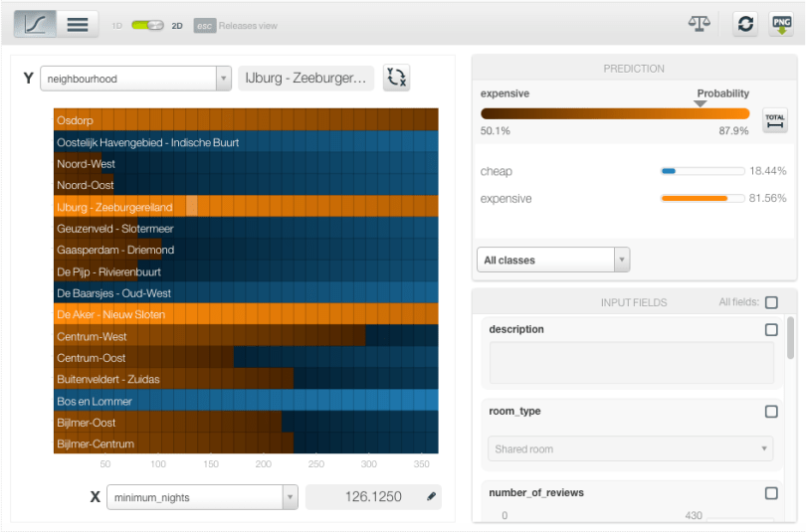Tick the room_type checkbox
The width and height of the screenshot is (806, 532).
(x=771, y=412)
